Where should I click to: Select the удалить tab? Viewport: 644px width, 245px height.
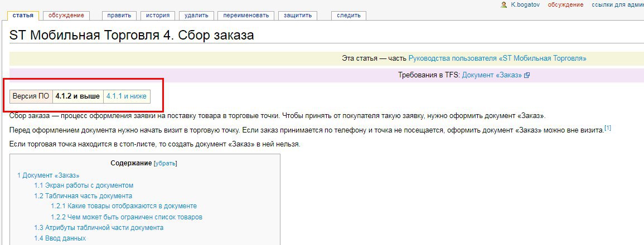[196, 16]
